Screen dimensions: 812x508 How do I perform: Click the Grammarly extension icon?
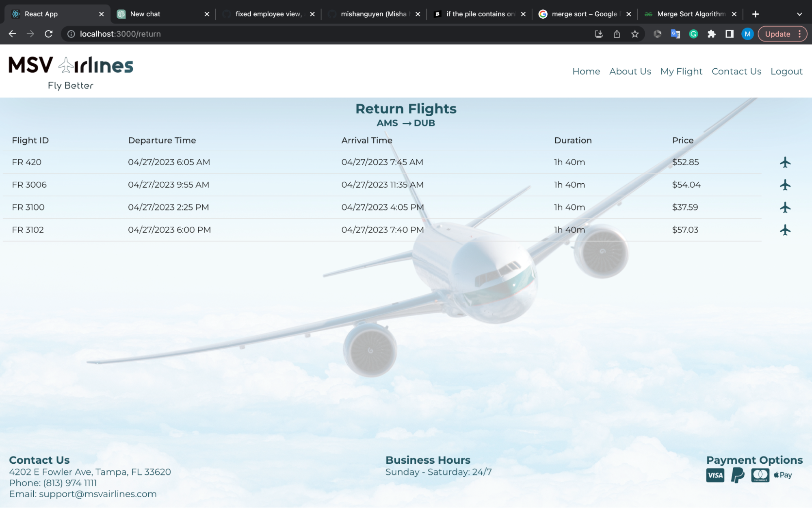coord(694,34)
